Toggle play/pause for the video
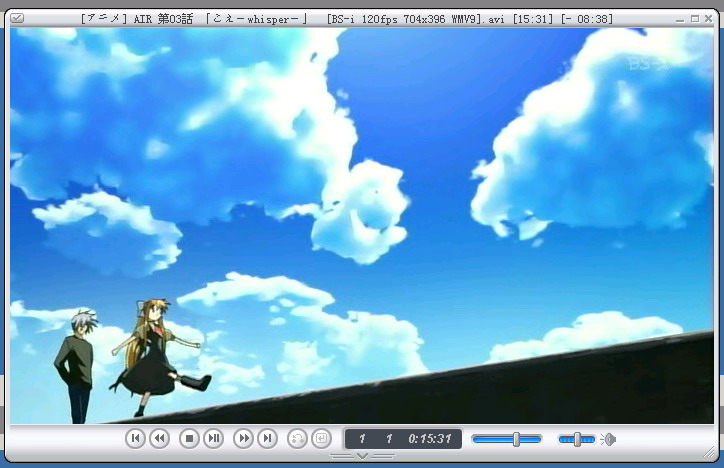724x468 pixels. click(213, 438)
